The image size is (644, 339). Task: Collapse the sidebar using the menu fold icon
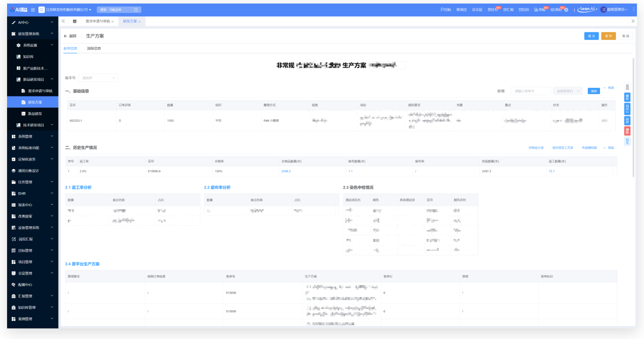tap(33, 10)
